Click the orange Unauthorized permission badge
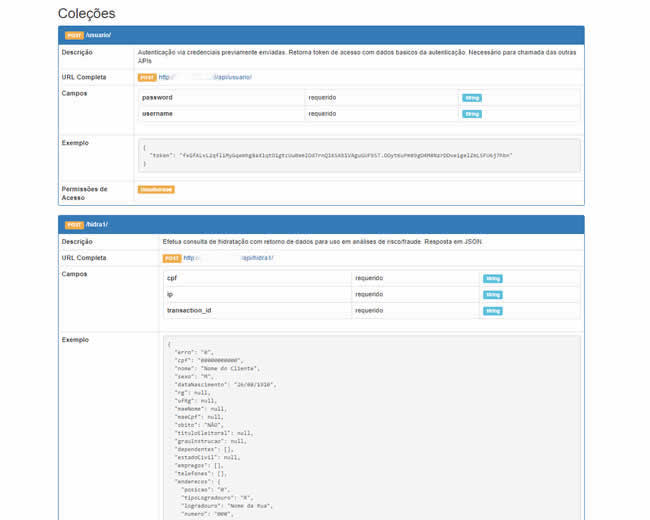This screenshot has height=520, width=650. (156, 189)
